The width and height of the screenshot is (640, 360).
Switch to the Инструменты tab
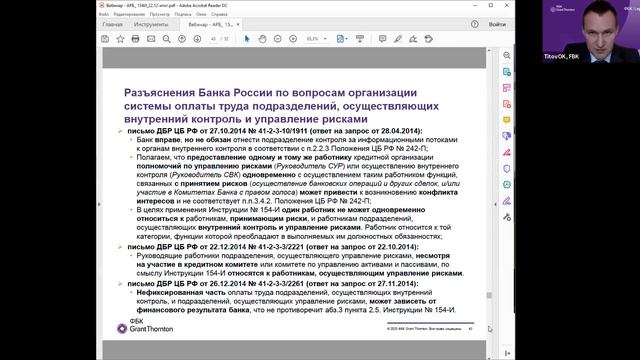pyautogui.click(x=151, y=24)
